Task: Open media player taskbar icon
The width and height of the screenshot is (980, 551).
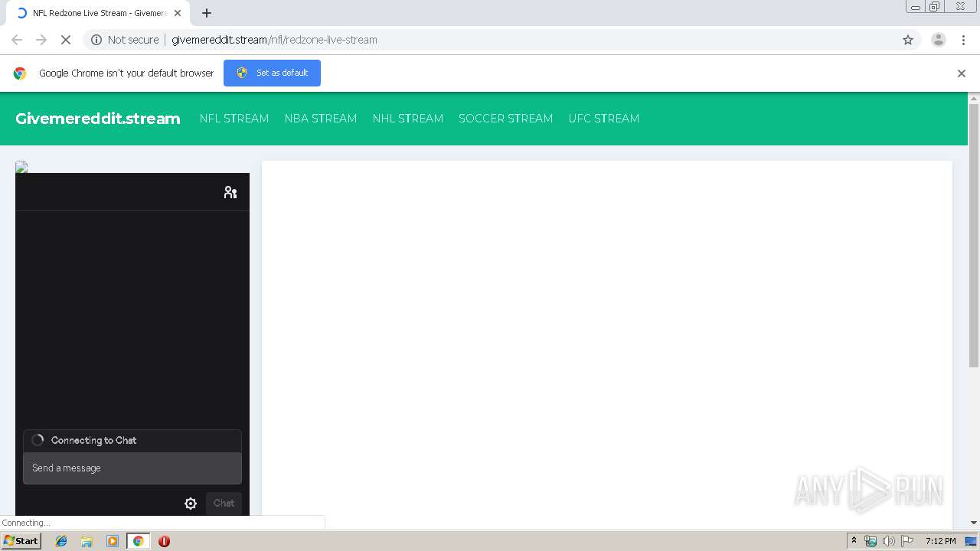Action: [113, 541]
